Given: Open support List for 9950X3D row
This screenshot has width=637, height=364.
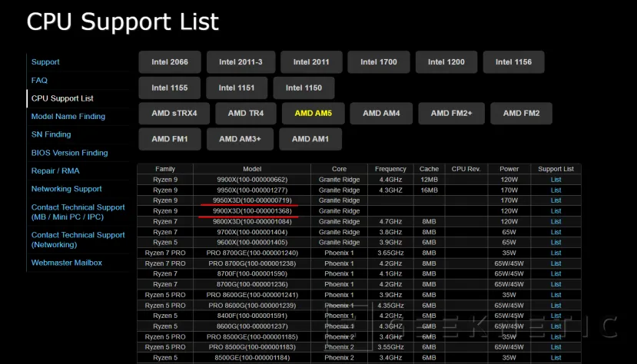Looking at the screenshot, I should pyautogui.click(x=556, y=200).
